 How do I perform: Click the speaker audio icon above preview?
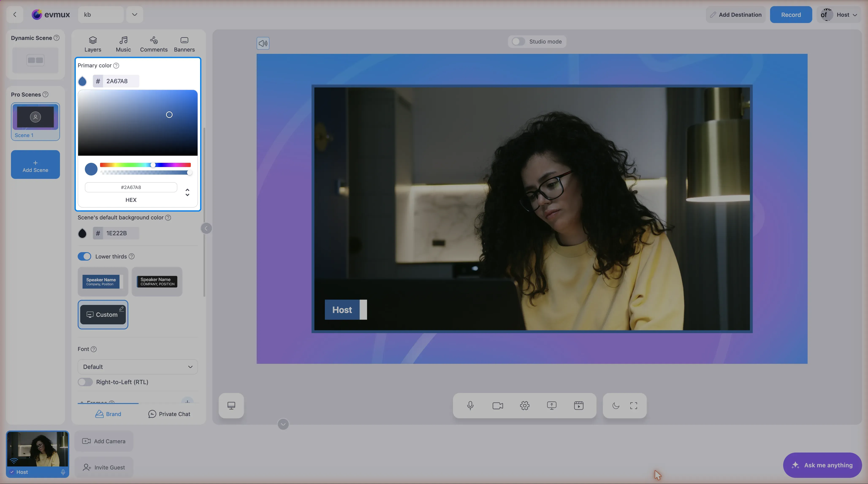[x=263, y=43]
